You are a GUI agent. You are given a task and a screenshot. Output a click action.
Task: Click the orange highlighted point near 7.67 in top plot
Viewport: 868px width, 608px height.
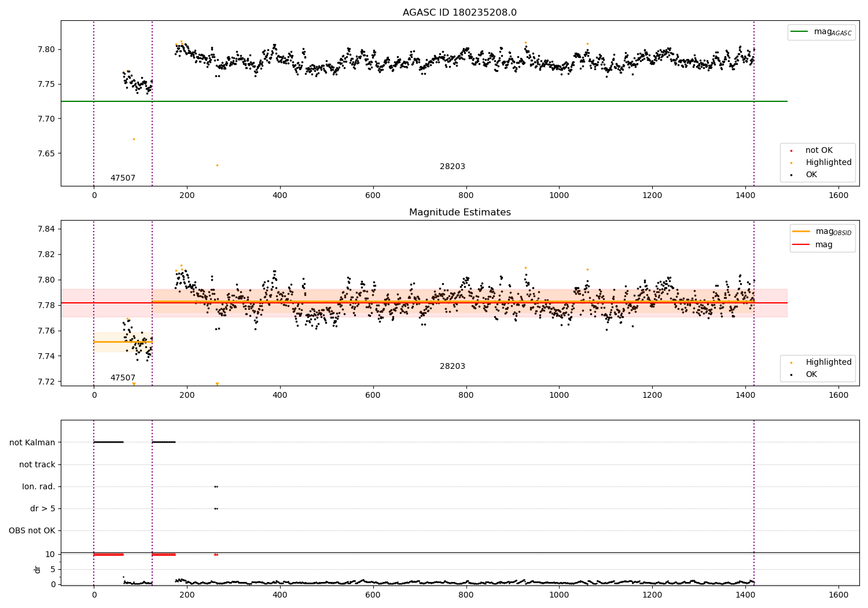(134, 139)
